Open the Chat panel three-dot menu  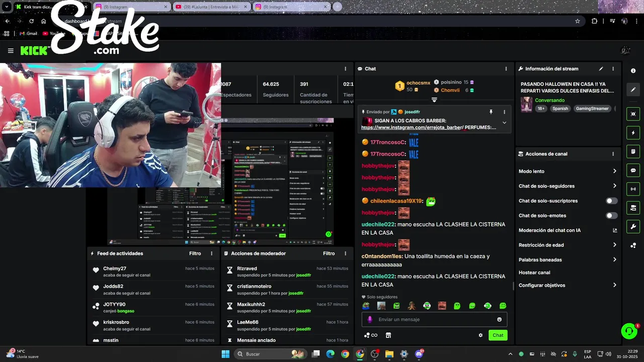506,69
